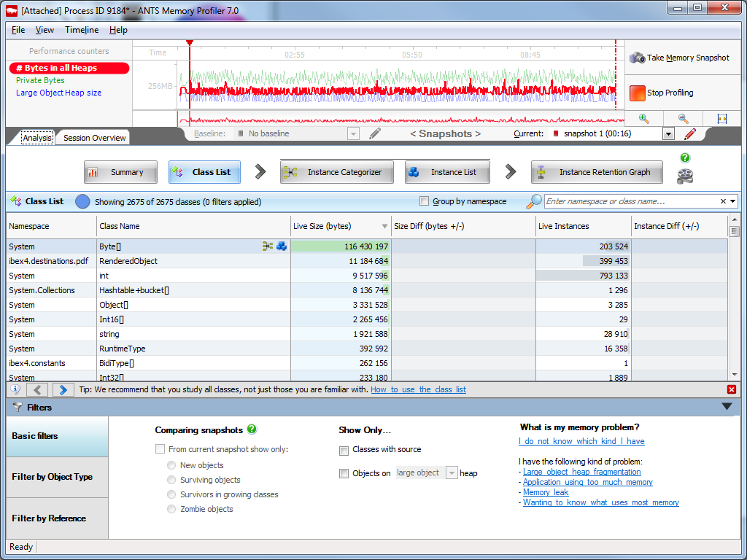Open the Help menu
This screenshot has width=747, height=560.
point(118,30)
